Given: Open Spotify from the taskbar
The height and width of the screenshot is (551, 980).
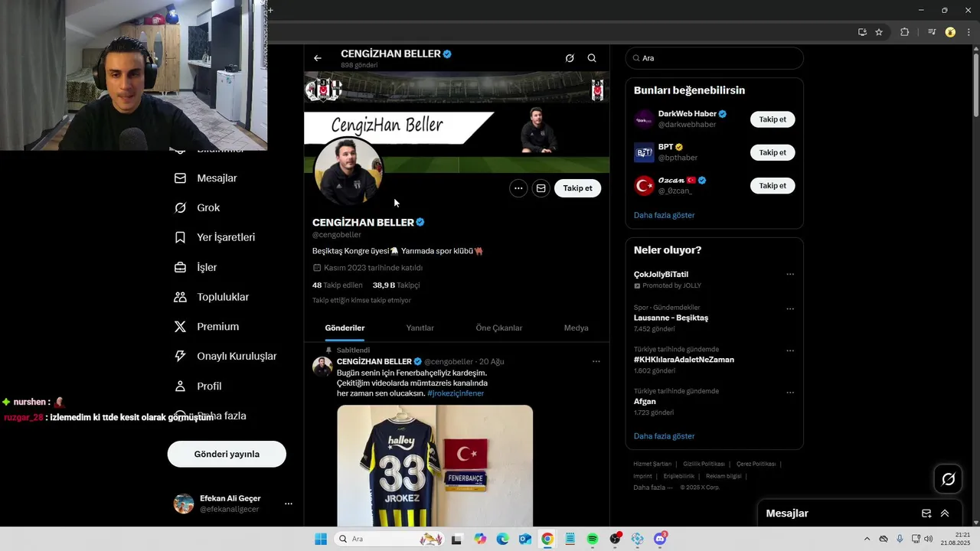Looking at the screenshot, I should [x=593, y=539].
